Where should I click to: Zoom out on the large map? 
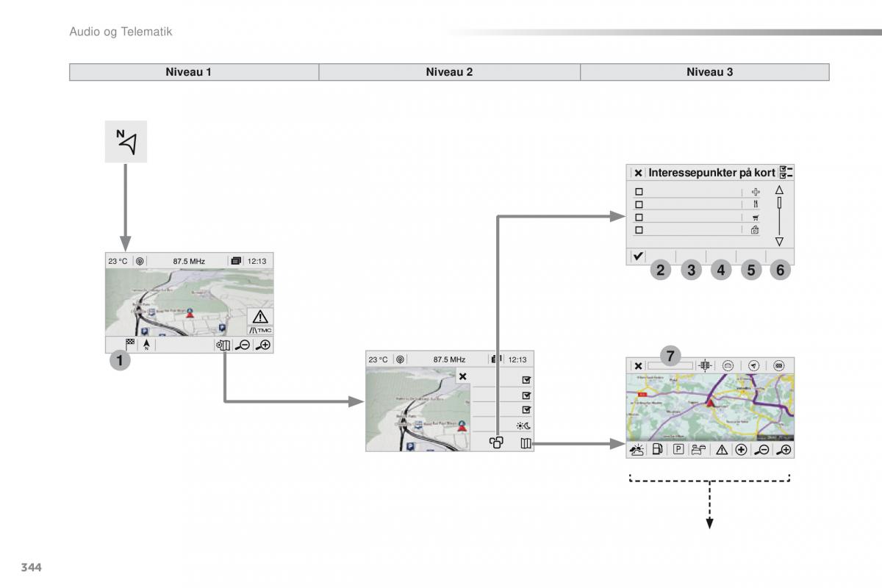(x=762, y=450)
